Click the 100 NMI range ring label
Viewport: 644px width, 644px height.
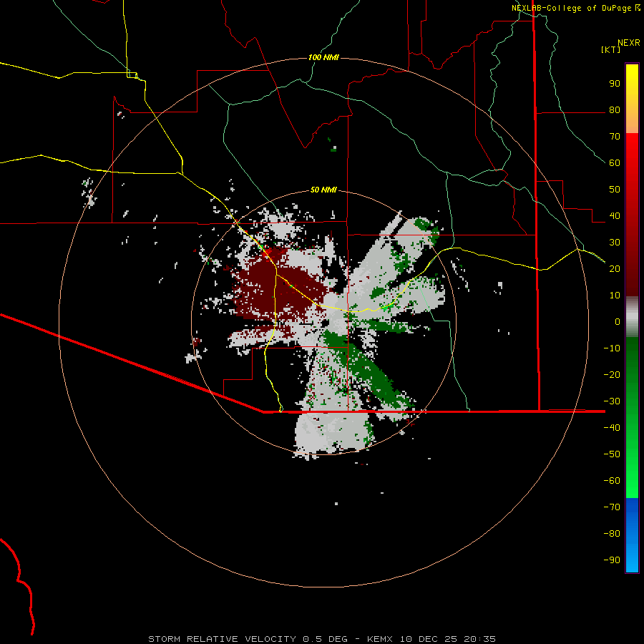click(323, 57)
